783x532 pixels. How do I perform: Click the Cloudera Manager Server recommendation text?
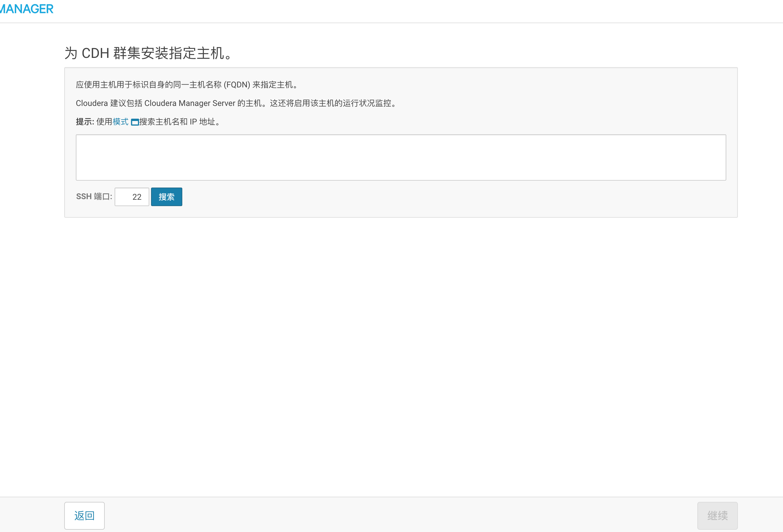(x=236, y=103)
